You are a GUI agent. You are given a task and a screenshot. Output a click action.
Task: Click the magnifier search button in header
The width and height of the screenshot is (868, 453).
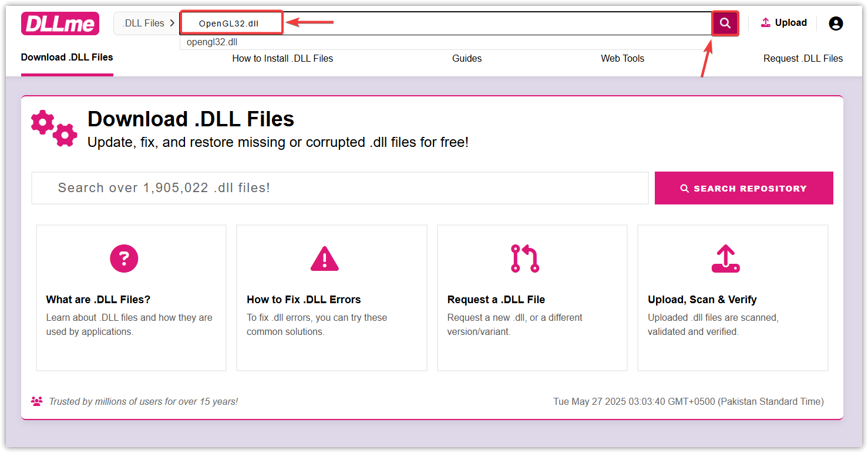[725, 24]
